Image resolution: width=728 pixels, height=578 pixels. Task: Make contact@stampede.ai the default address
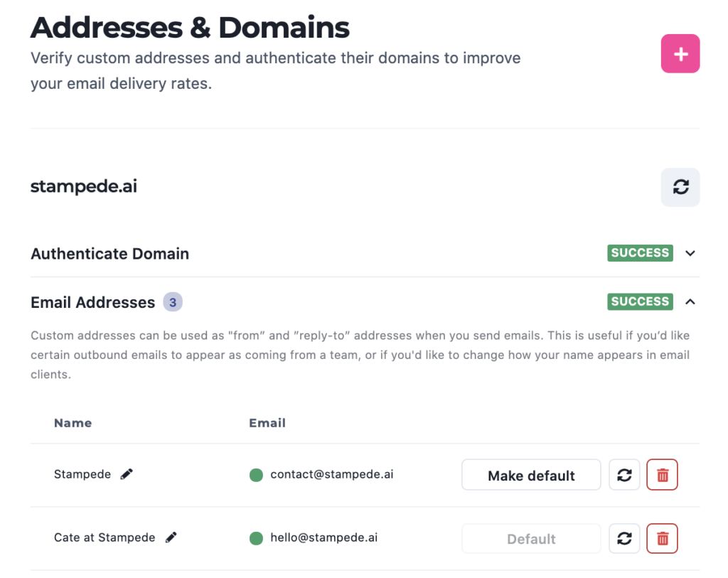[x=531, y=475]
